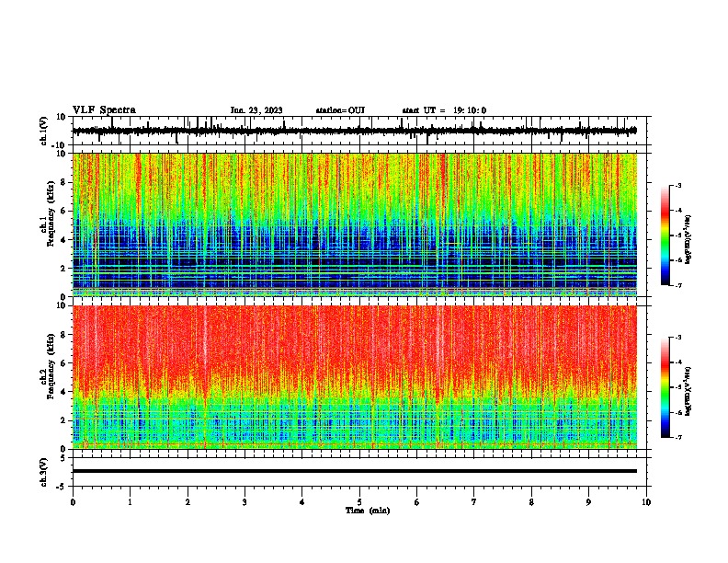Click the "-5" tick on ch.3(V) axis
The width and height of the screenshot is (728, 563).
[x=62, y=487]
